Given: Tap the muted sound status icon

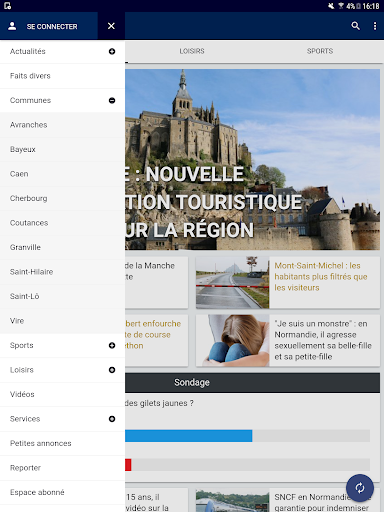Looking at the screenshot, I should click(x=331, y=6).
